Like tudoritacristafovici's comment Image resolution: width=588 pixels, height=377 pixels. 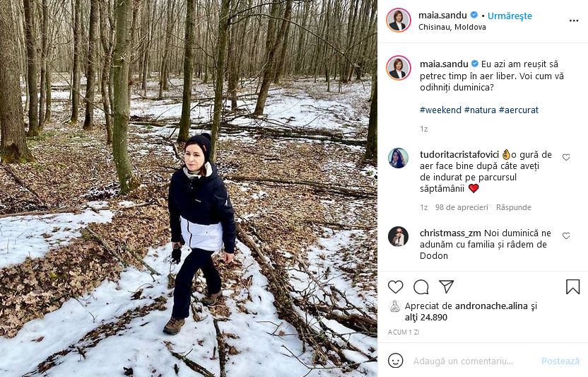[x=566, y=157]
